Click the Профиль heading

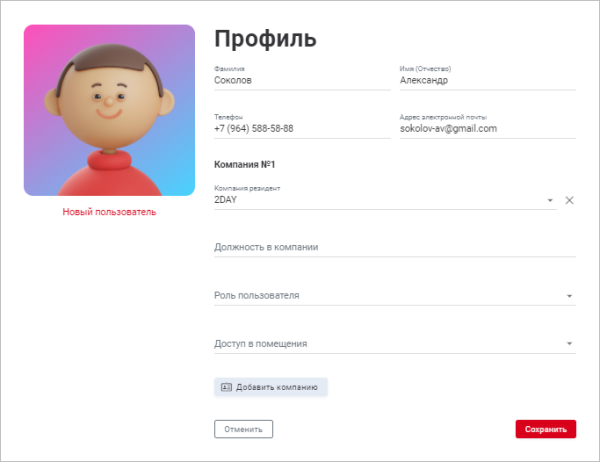pyautogui.click(x=265, y=39)
